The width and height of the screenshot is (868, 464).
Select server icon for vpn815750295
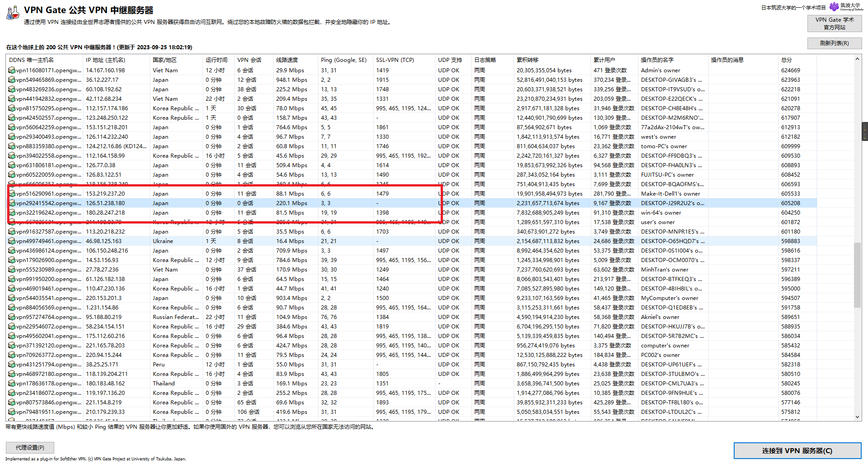coord(12,108)
